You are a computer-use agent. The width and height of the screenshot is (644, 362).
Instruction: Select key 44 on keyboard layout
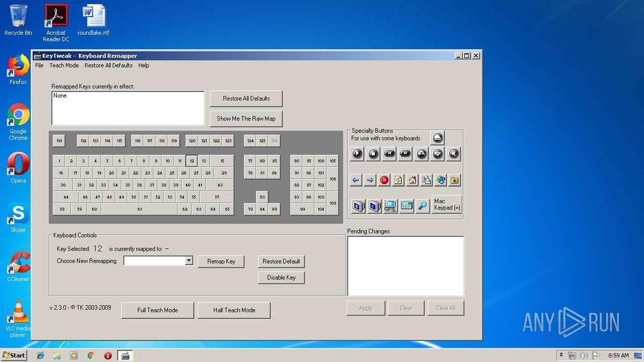(x=66, y=197)
